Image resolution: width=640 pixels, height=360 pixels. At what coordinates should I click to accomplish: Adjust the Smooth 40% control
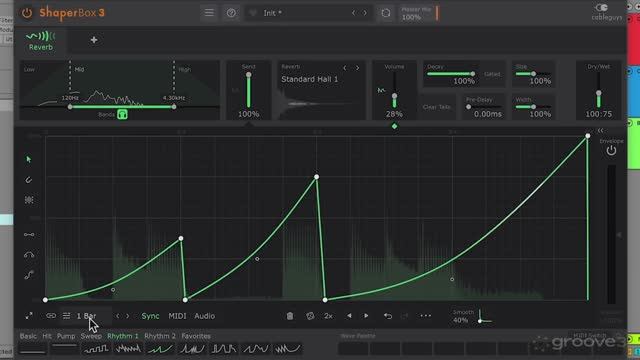[473, 316]
